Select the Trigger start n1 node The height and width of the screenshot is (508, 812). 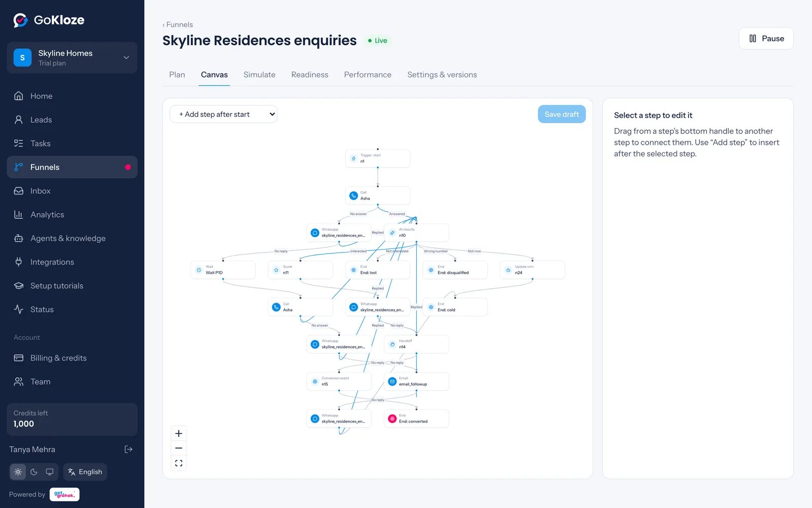[378, 158]
